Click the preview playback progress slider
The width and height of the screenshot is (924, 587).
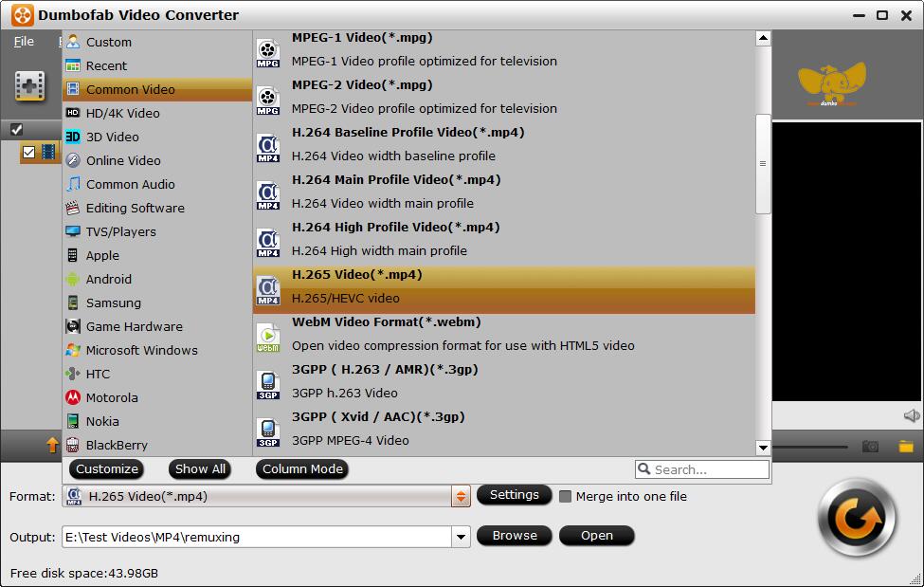[x=809, y=447]
